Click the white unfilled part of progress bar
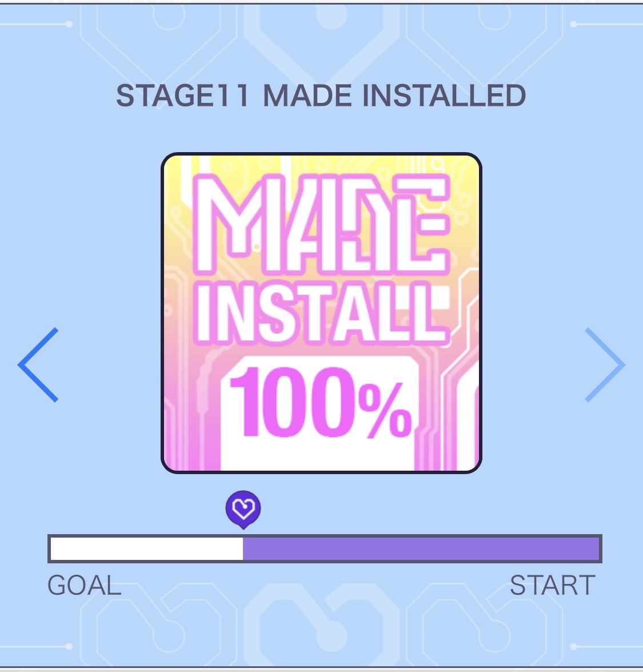 tap(147, 549)
